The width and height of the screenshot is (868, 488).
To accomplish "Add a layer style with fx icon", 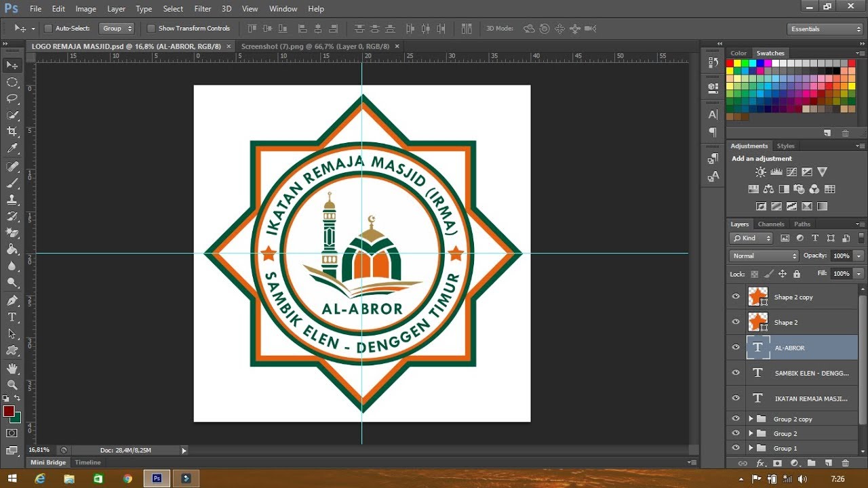I will pyautogui.click(x=761, y=463).
